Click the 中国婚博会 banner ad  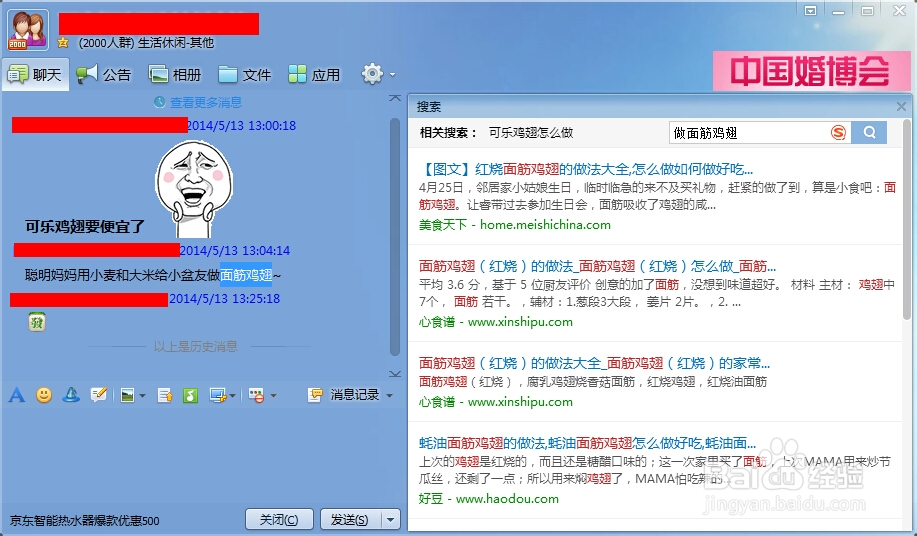[810, 71]
